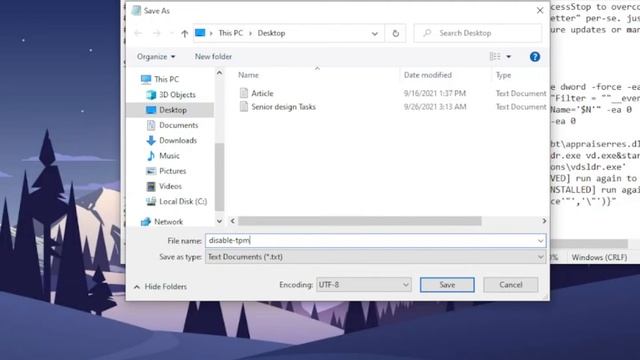Create a New folder
Image resolution: width=640 pixels, height=360 pixels.
point(213,56)
